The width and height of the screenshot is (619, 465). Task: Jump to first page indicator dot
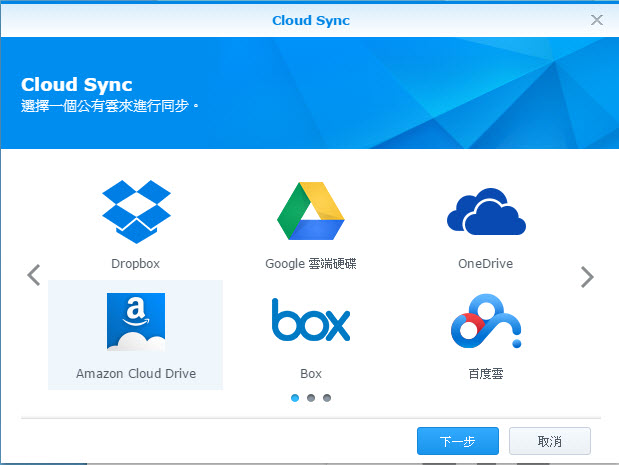(295, 398)
